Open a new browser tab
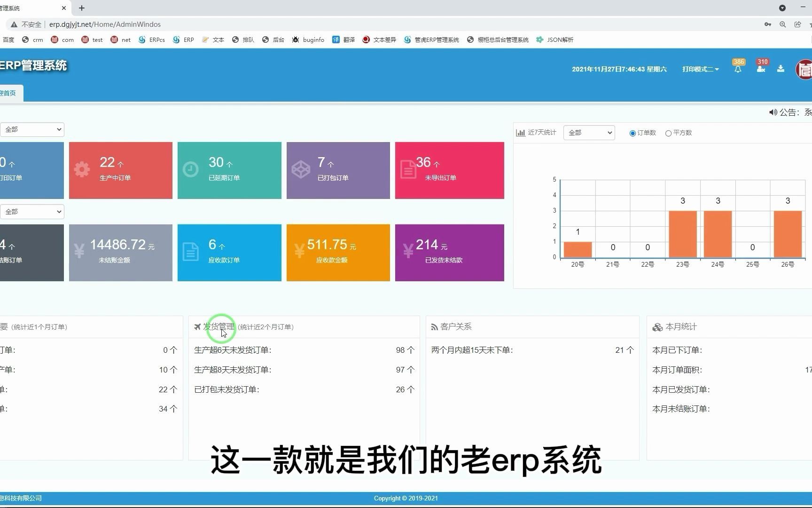812x508 pixels. (81, 8)
